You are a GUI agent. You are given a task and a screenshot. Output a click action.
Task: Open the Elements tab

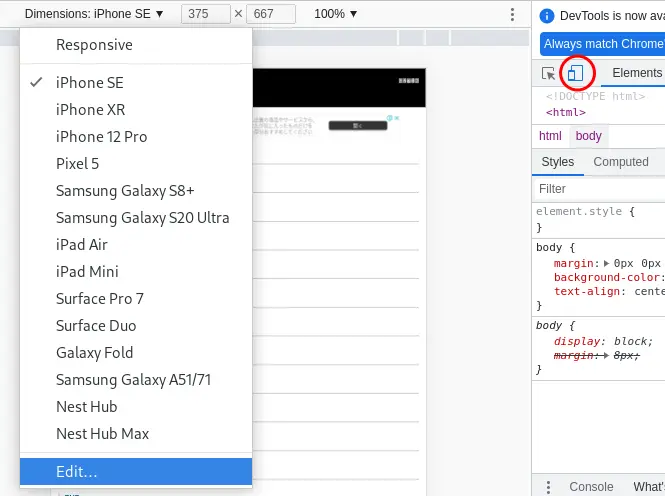(x=637, y=73)
